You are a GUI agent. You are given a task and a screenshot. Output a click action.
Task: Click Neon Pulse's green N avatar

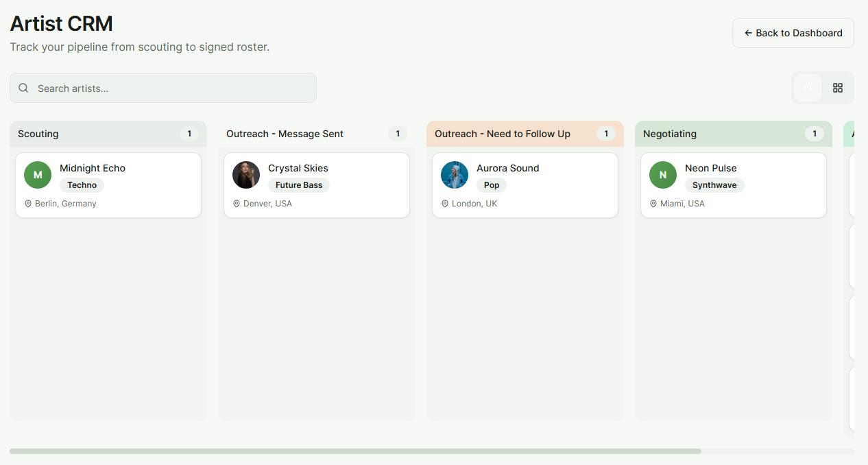click(x=663, y=175)
